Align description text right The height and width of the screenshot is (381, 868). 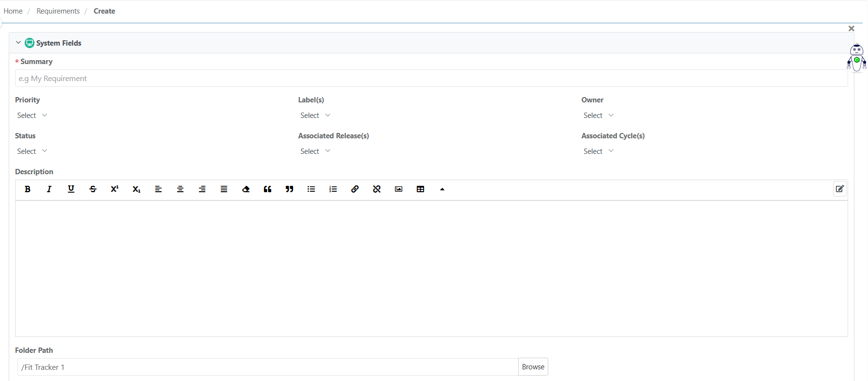point(202,189)
